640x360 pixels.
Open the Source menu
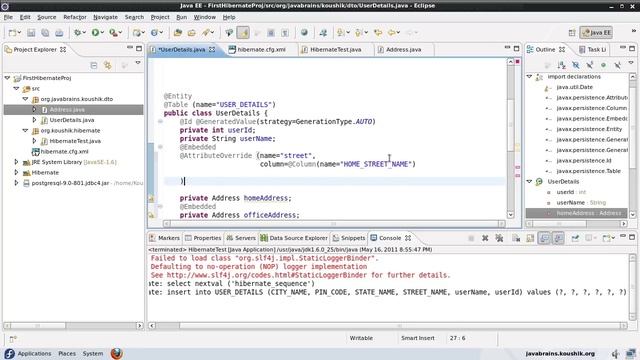[47, 17]
